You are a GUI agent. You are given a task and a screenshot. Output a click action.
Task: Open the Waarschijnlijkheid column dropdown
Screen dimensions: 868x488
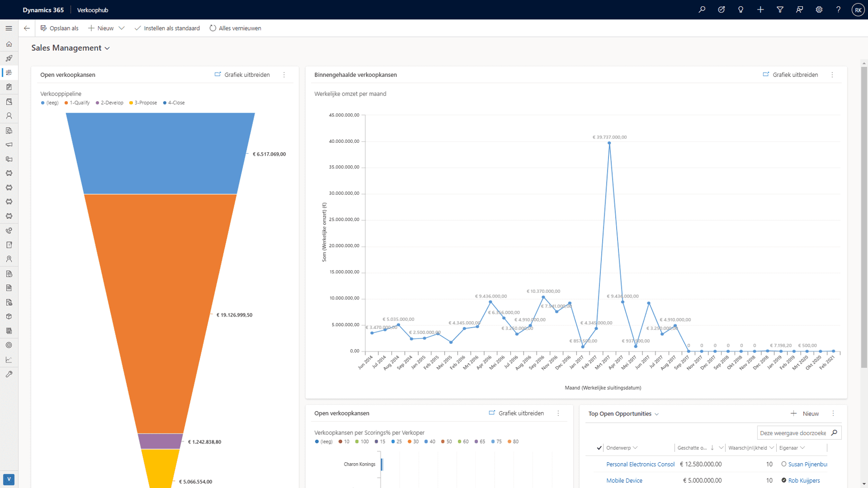click(771, 448)
